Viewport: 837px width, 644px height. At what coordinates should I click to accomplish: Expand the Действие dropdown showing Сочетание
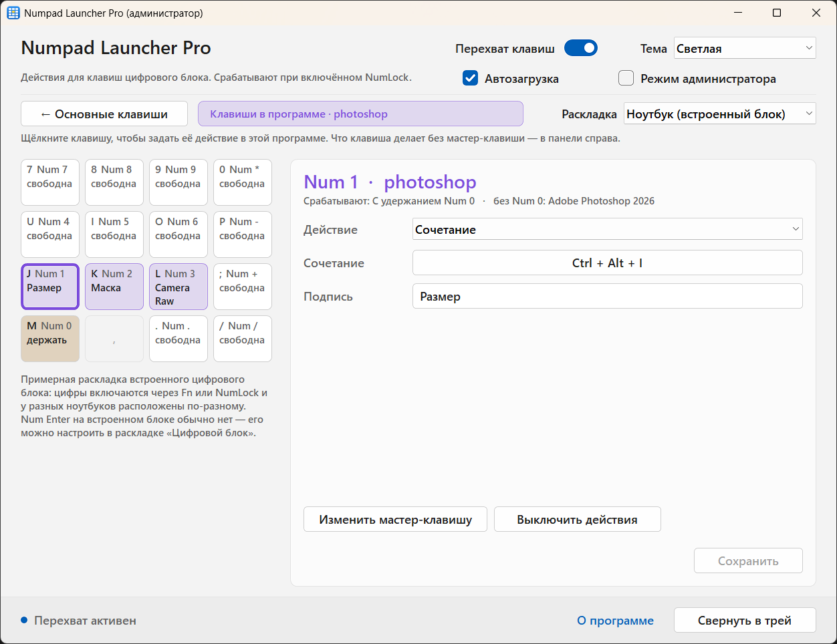pyautogui.click(x=607, y=229)
